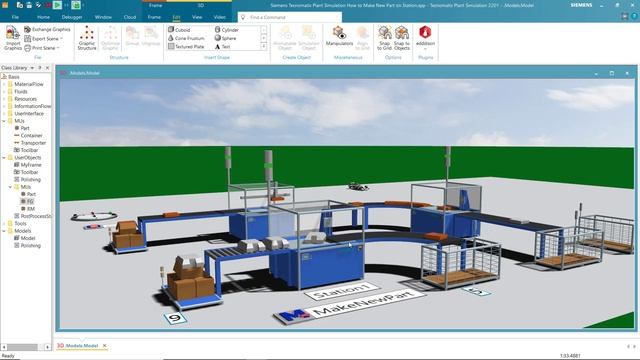The image size is (640, 360).
Task: Insert a Cylinder shape
Action: (227, 30)
